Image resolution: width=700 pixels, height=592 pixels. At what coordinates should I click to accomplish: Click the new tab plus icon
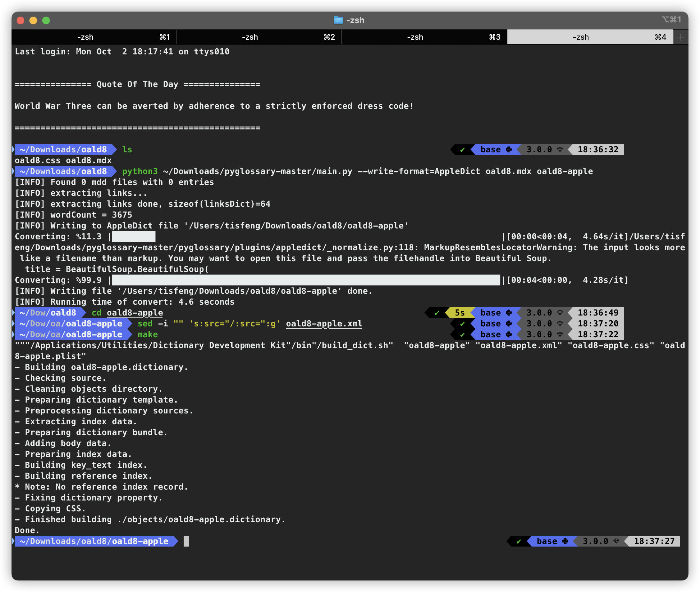pos(680,37)
